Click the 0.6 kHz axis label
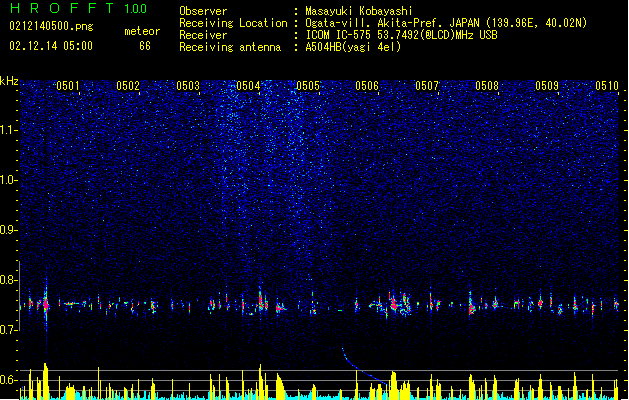 pos(9,380)
